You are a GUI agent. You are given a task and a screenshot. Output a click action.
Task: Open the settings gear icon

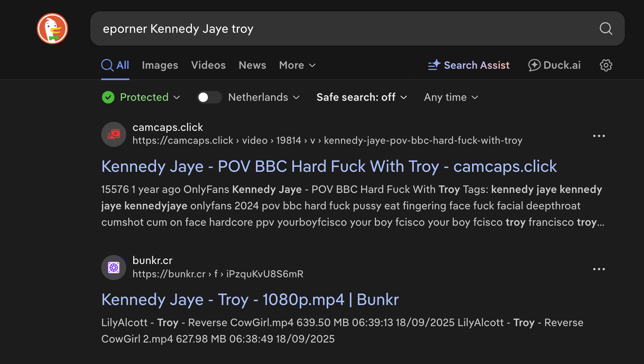tap(606, 65)
